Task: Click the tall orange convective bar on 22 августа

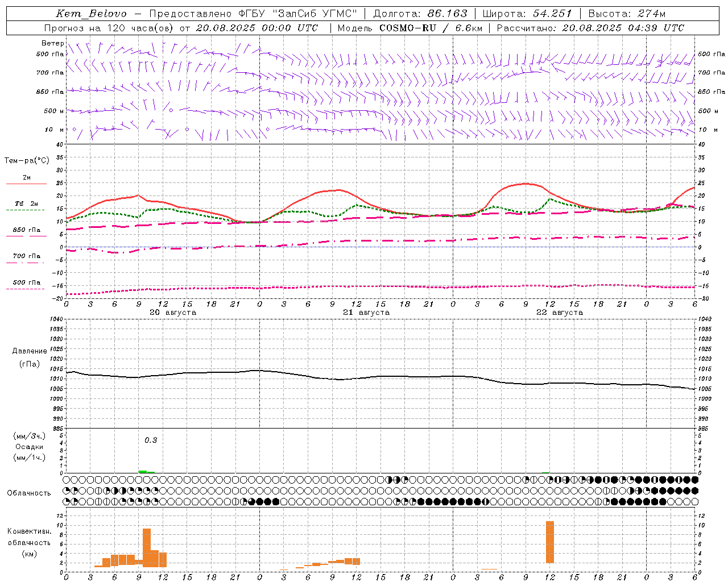Action: pyautogui.click(x=550, y=542)
